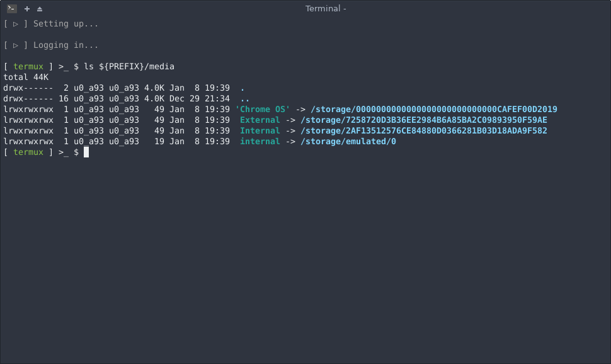This screenshot has width=611, height=364.
Task: Click the 'drwx------ 16' permissions entry
Action: (x=36, y=99)
